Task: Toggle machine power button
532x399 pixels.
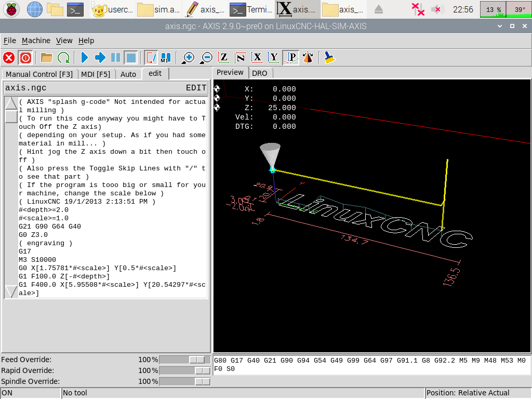Action: pyautogui.click(x=26, y=58)
